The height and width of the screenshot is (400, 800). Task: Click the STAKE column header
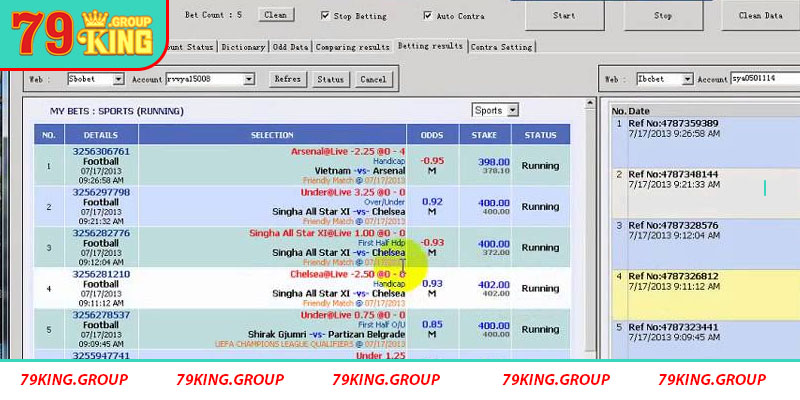pyautogui.click(x=484, y=135)
